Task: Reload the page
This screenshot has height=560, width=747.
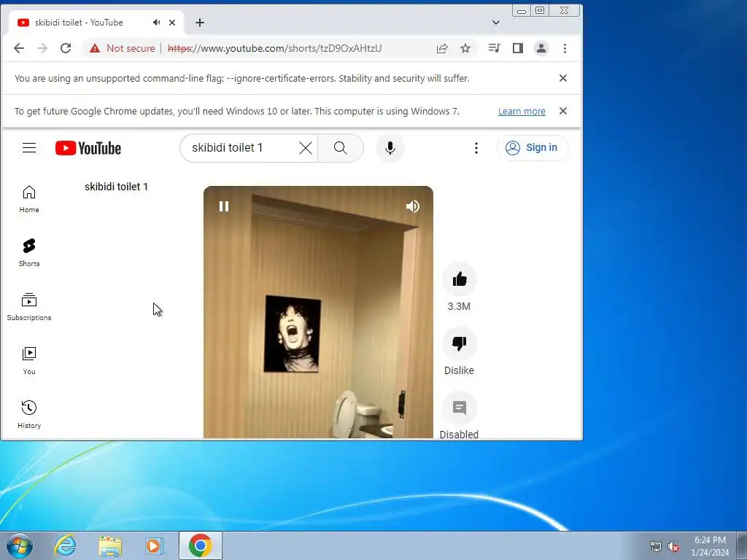Action: click(66, 48)
